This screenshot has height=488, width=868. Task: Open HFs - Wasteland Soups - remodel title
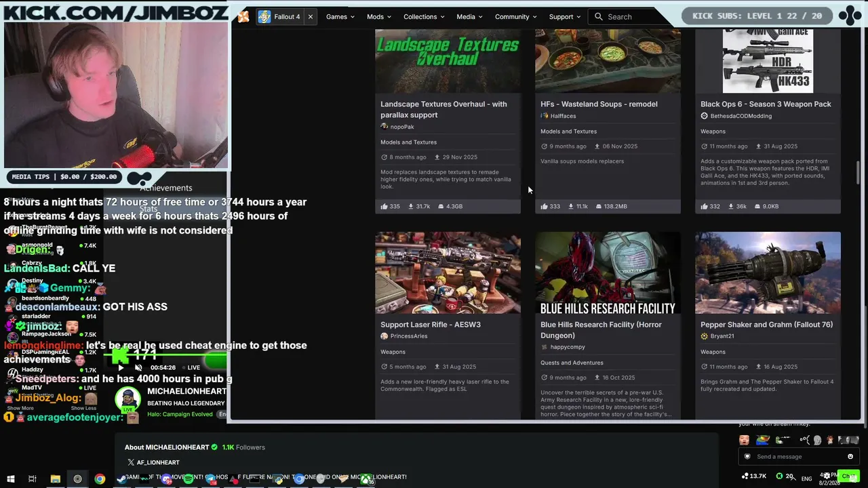(x=599, y=104)
